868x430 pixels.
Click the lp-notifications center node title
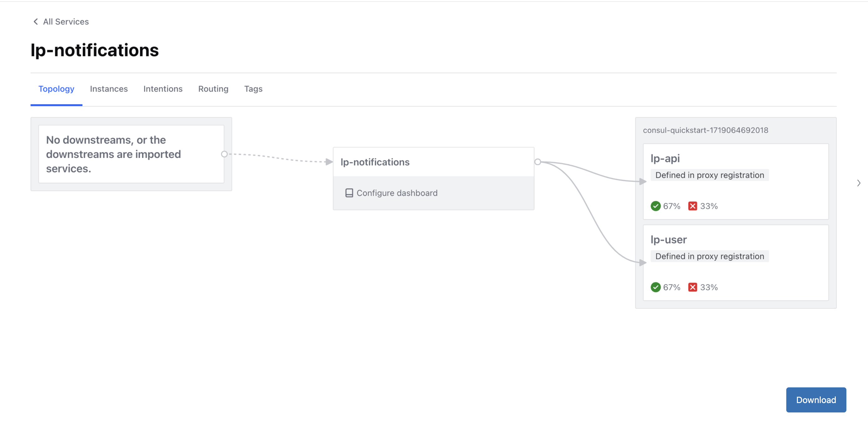click(x=375, y=162)
